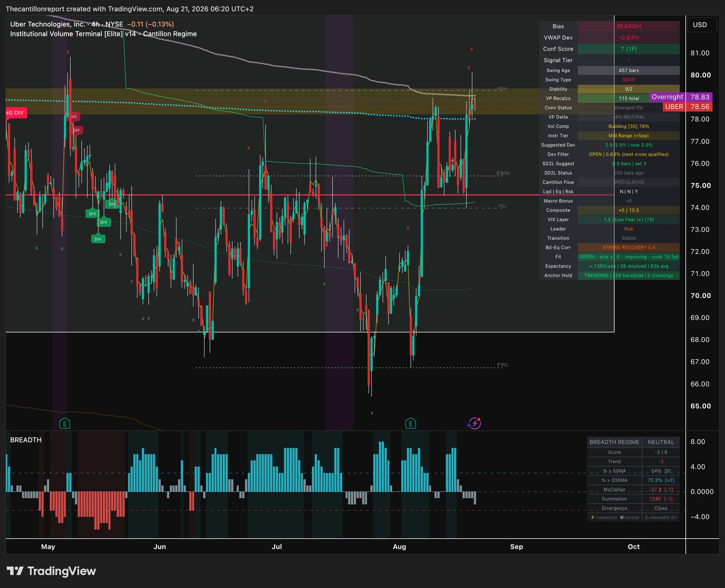Click the PDH level label

(x=503, y=89)
